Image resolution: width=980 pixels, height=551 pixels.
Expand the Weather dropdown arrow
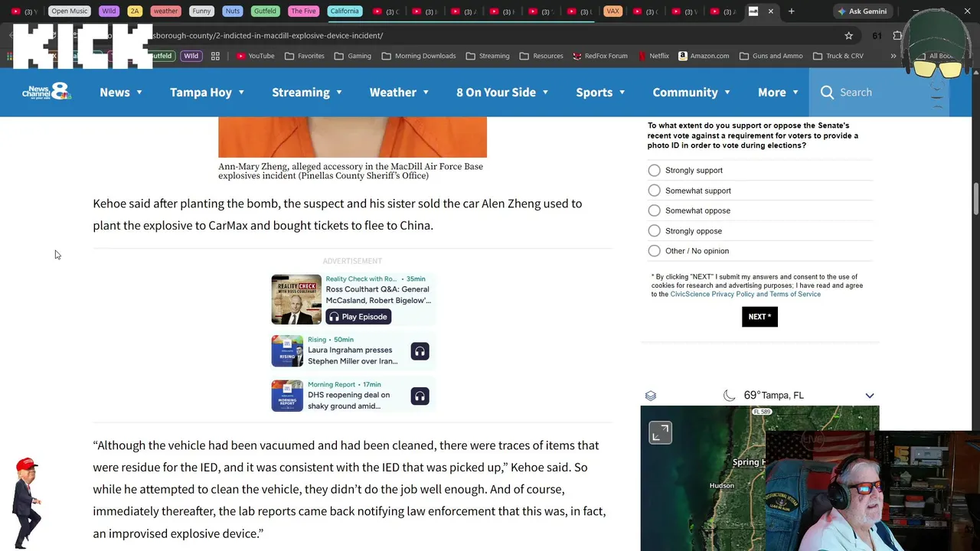tap(426, 93)
